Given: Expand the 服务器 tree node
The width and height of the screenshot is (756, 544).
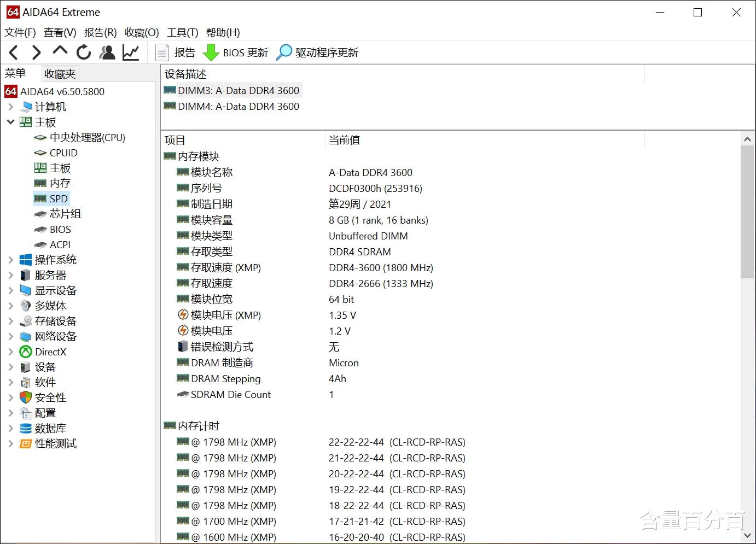Looking at the screenshot, I should point(10,275).
